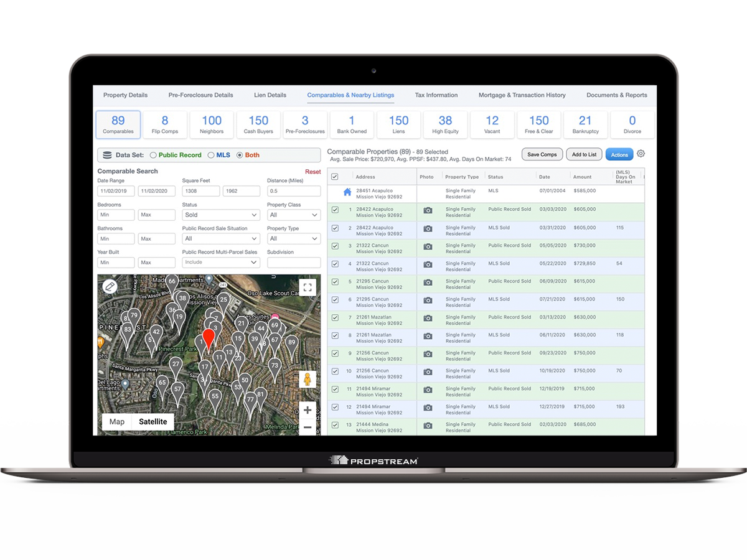Zoom in using the map plus icon
Viewport: 747px width, 560px height.
[308, 410]
